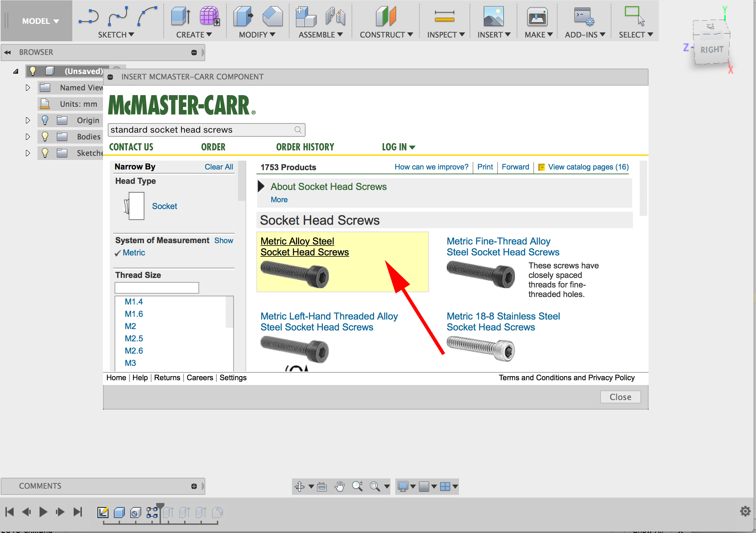The image size is (756, 533).
Task: Select the Socket head type filter
Action: 165,206
